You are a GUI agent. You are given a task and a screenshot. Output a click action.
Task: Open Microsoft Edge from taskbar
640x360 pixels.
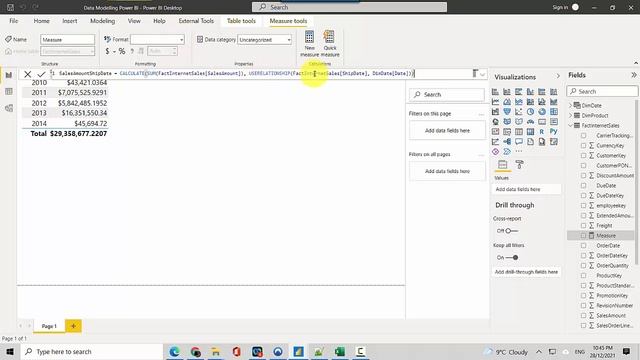(174, 351)
